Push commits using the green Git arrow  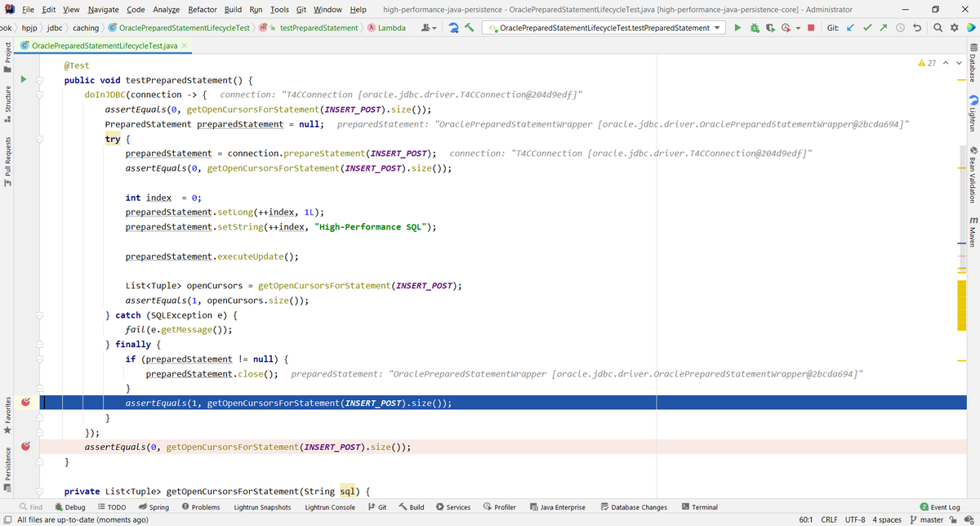(884, 28)
